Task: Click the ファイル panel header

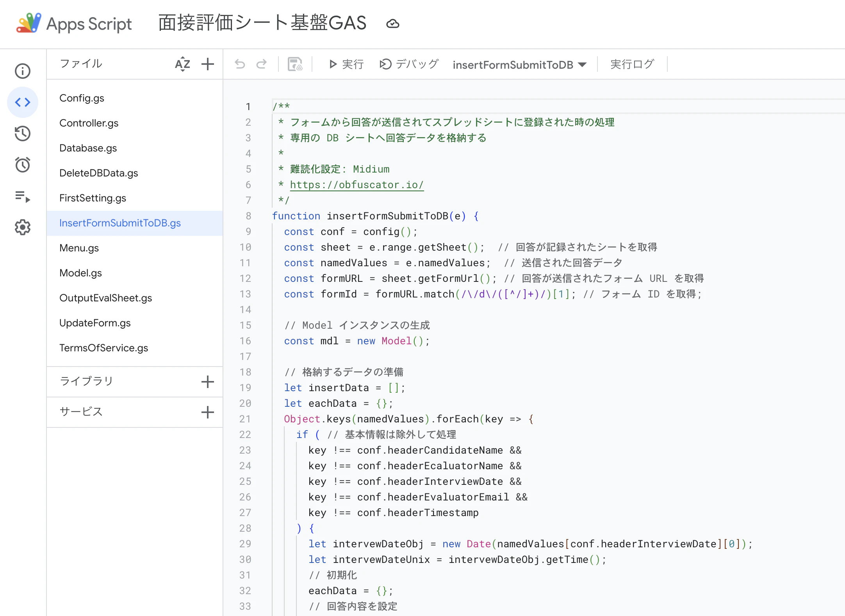Action: point(81,63)
